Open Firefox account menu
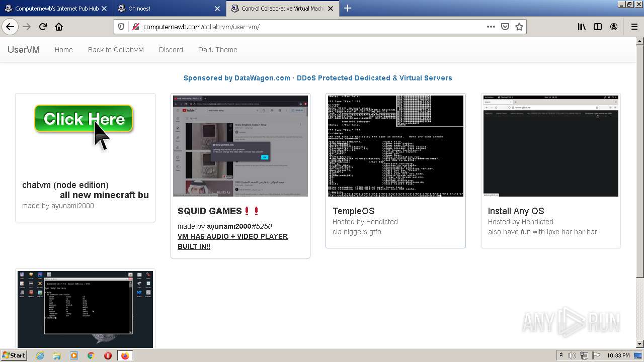Viewport: 644px width, 362px height. pyautogui.click(x=614, y=27)
